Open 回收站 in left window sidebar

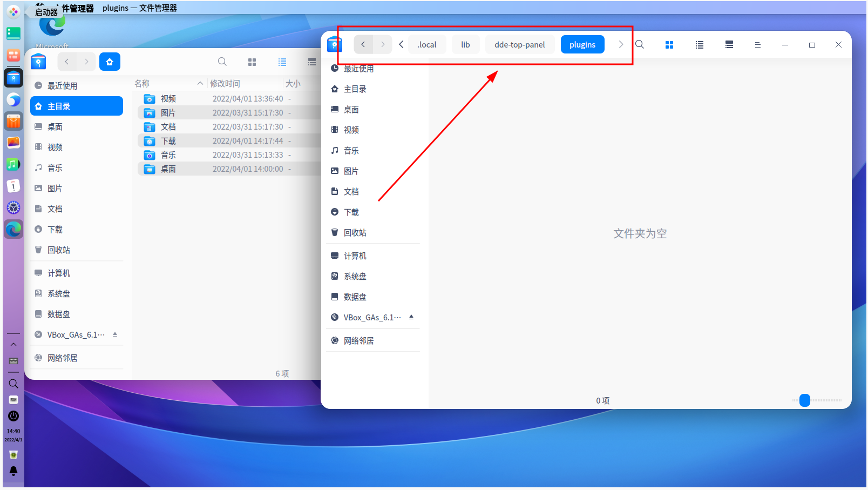(x=77, y=250)
